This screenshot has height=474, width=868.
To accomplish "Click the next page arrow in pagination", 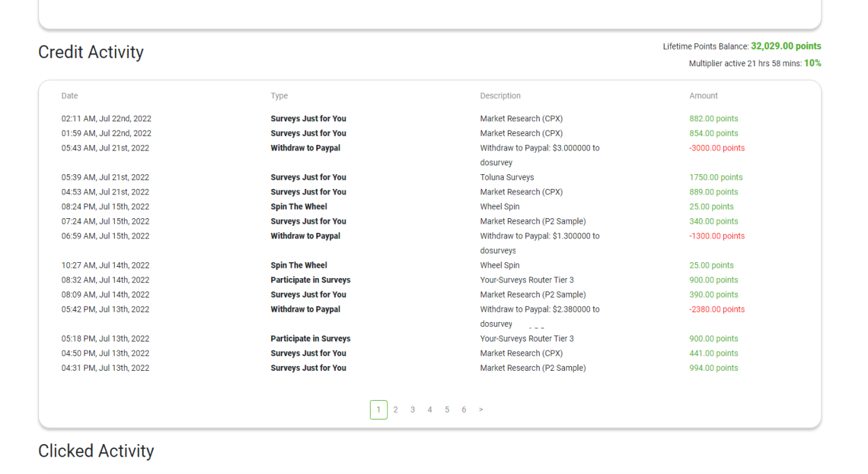I will pos(481,410).
